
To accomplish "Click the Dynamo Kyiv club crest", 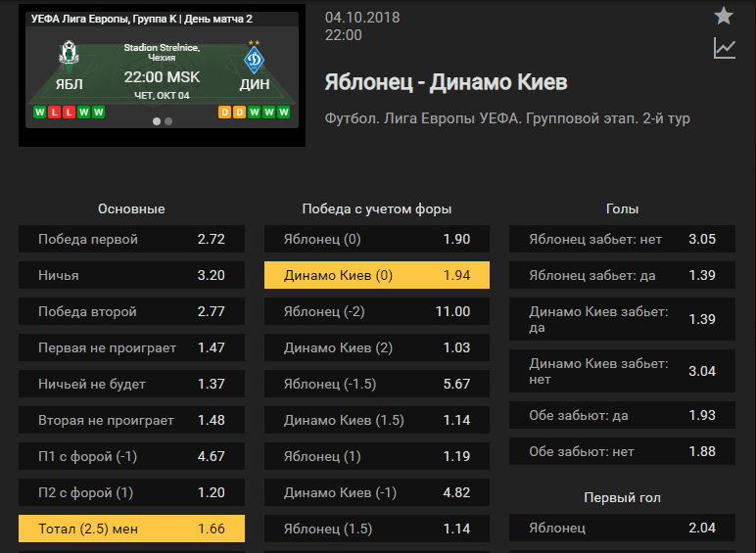I will pyautogui.click(x=254, y=57).
